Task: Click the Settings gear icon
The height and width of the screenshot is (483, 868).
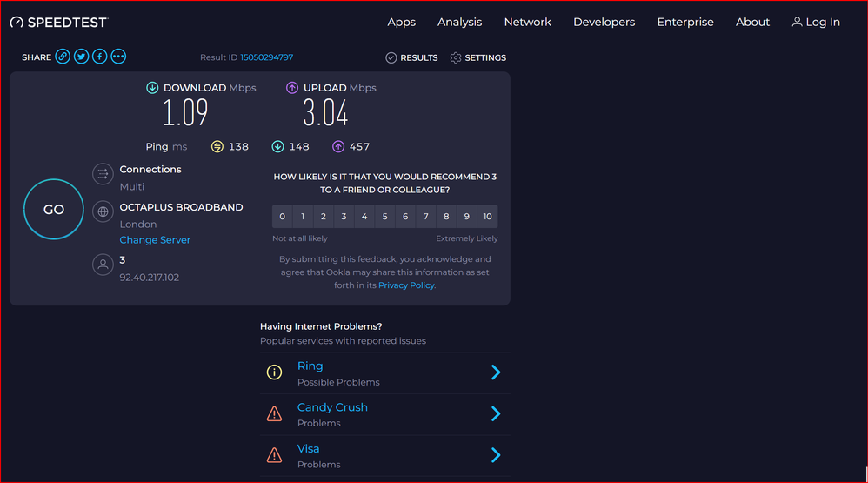Action: point(456,57)
